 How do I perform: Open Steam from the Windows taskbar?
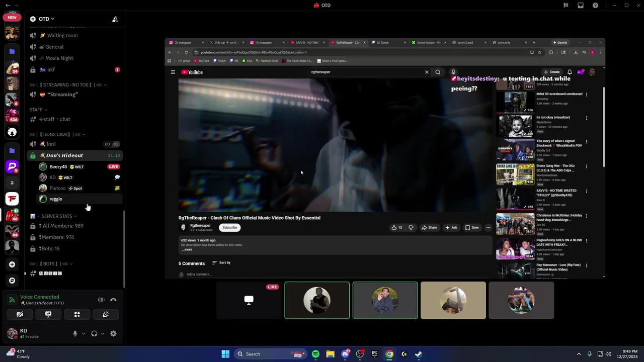(419, 354)
